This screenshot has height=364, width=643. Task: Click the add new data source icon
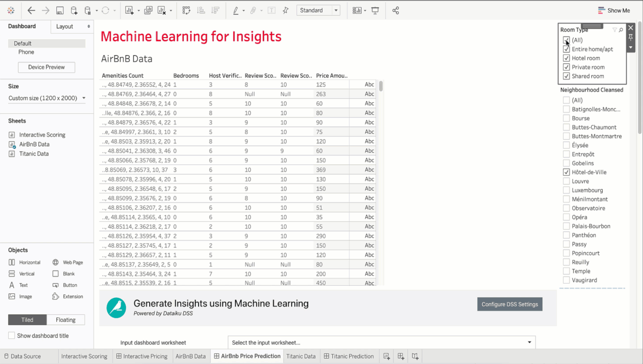(74, 11)
